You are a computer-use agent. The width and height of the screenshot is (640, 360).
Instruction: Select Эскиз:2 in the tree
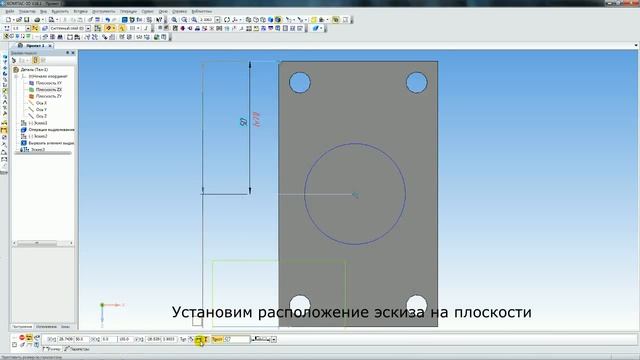(38, 136)
